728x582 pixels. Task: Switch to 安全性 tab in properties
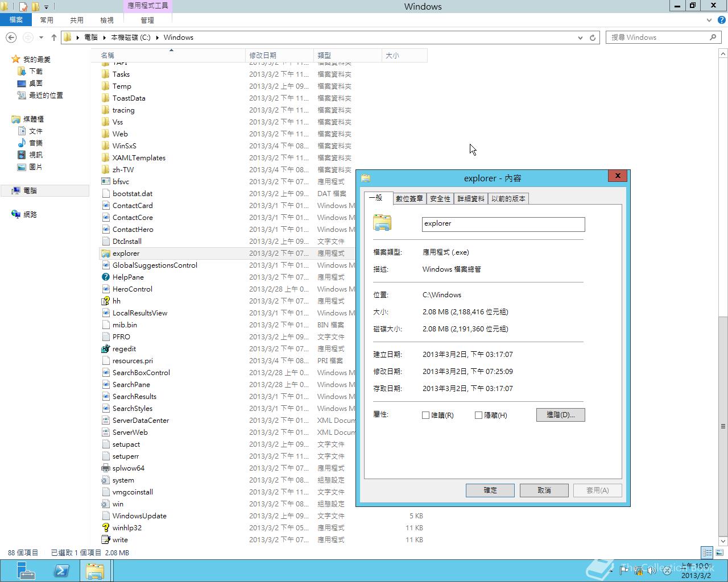[440, 198]
